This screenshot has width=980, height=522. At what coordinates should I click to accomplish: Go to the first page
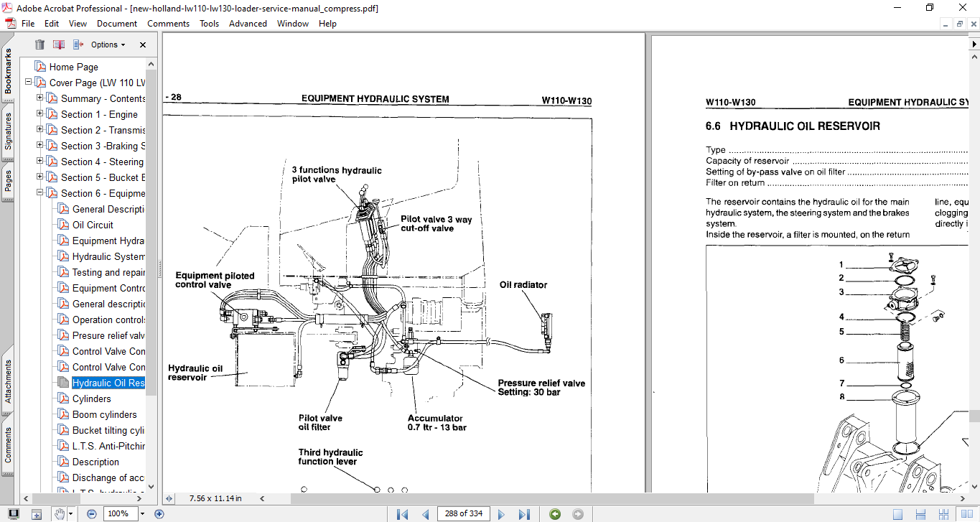(x=402, y=513)
